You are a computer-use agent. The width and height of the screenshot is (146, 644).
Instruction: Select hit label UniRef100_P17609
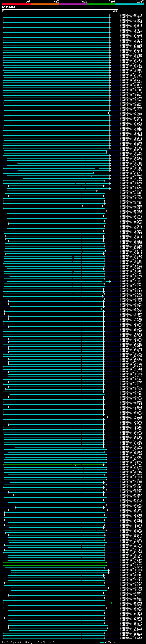pyautogui.click(x=131, y=231)
